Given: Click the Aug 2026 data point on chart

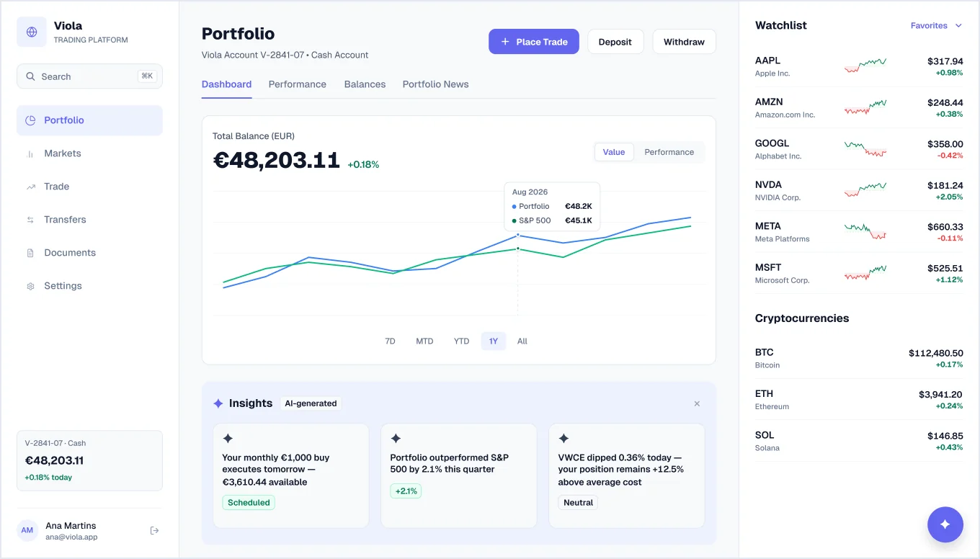Looking at the screenshot, I should pos(518,236).
